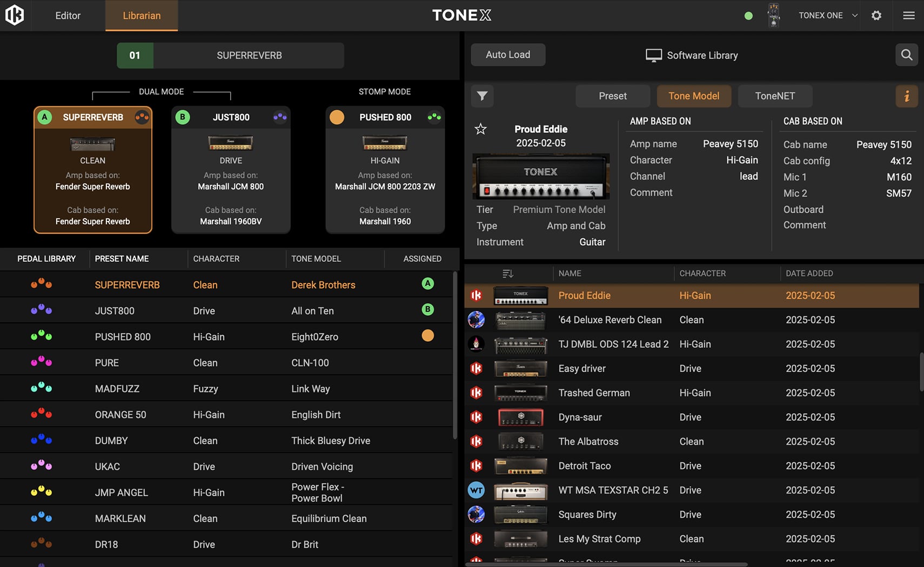Click the green connection status indicator

tap(748, 16)
